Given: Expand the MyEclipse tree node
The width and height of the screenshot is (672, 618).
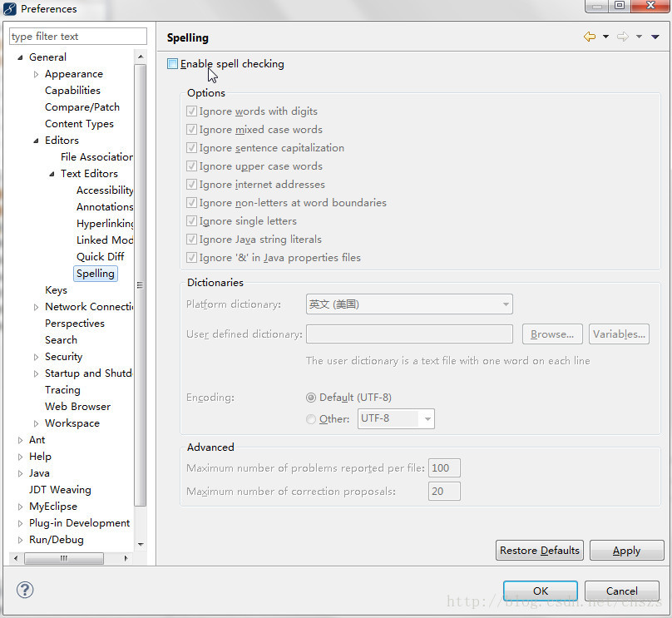Looking at the screenshot, I should coord(20,507).
